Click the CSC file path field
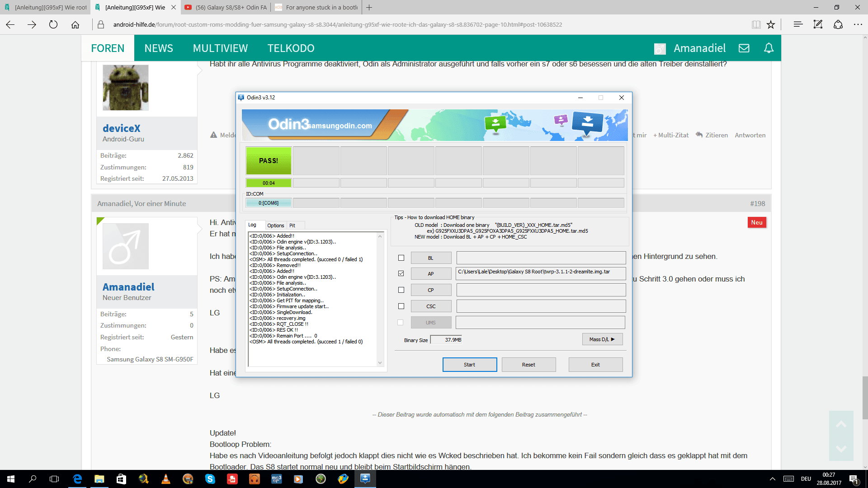Image resolution: width=868 pixels, height=488 pixels. click(x=541, y=306)
